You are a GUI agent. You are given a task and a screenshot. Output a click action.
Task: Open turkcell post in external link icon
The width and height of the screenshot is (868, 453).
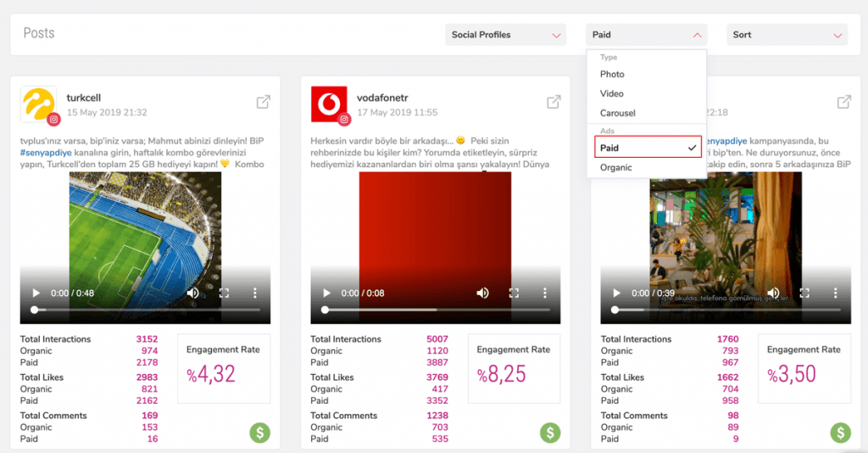(x=264, y=102)
